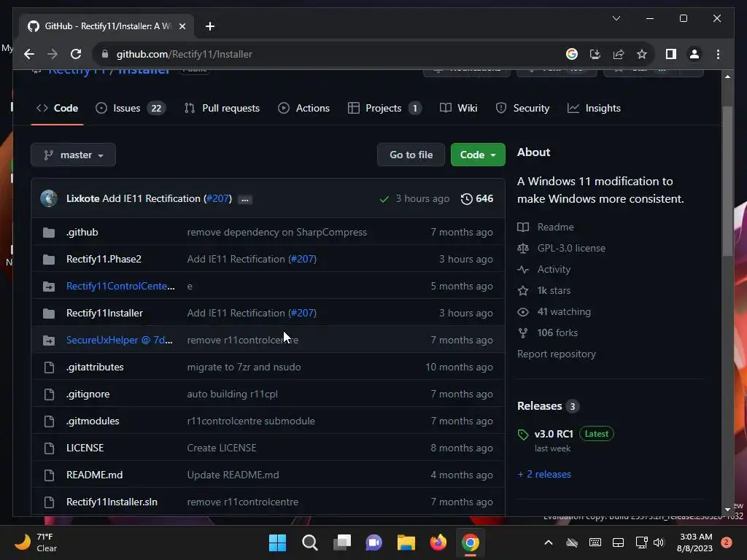Open the Issues tab
Image resolution: width=747 pixels, height=560 pixels.
[x=130, y=108]
